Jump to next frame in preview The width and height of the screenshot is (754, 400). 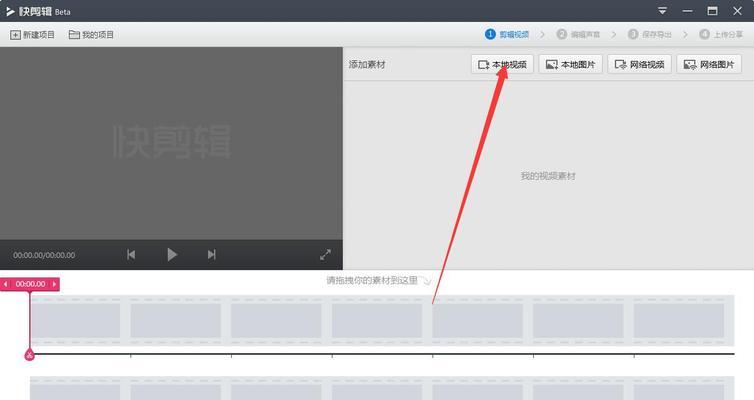212,254
